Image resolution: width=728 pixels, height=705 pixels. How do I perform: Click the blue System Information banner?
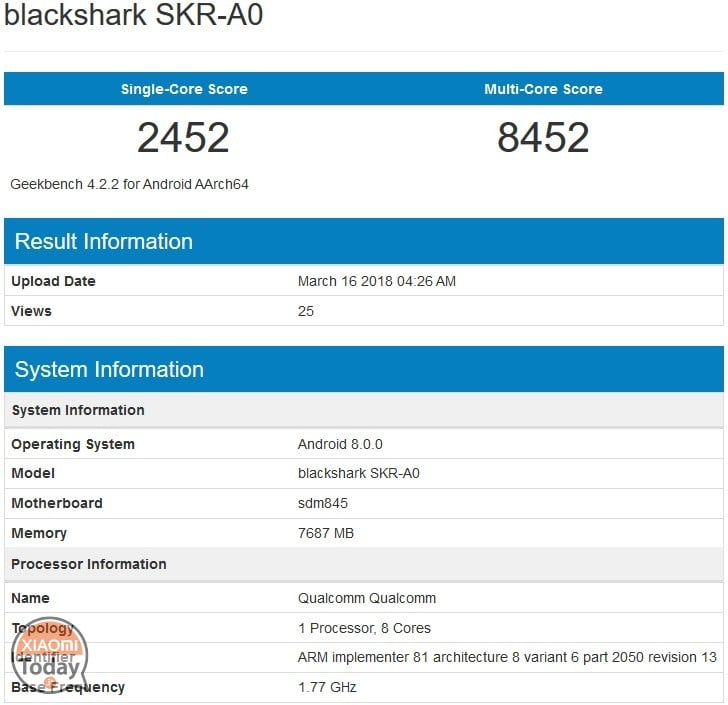coord(364,369)
